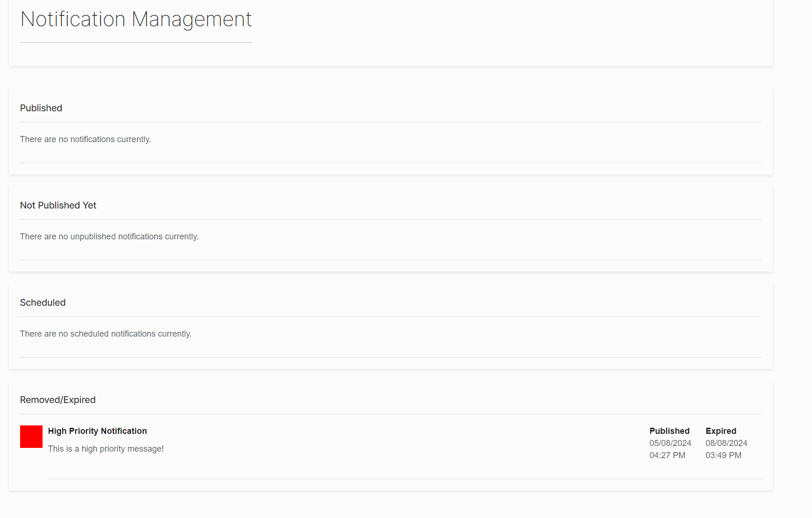Viewport: 812px width, 518px height.
Task: Expand the Scheduled notifications section
Action: (x=43, y=302)
